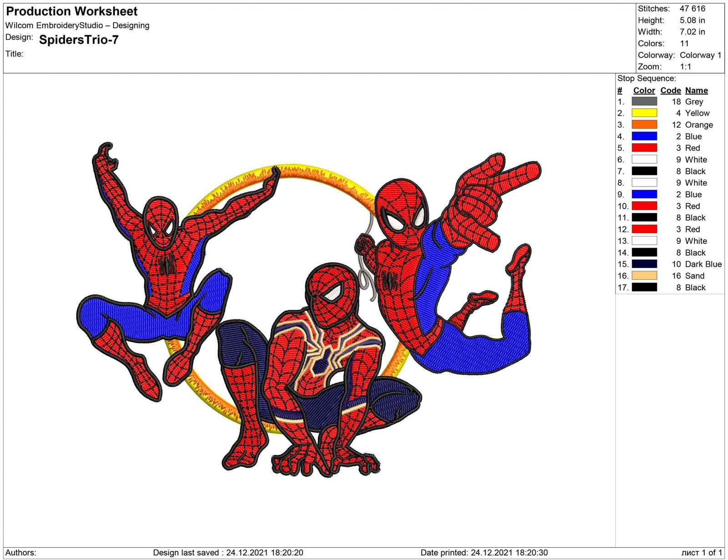Select the Dark Blue swatch at stop 15
This screenshot has width=728, height=560.
(x=644, y=264)
